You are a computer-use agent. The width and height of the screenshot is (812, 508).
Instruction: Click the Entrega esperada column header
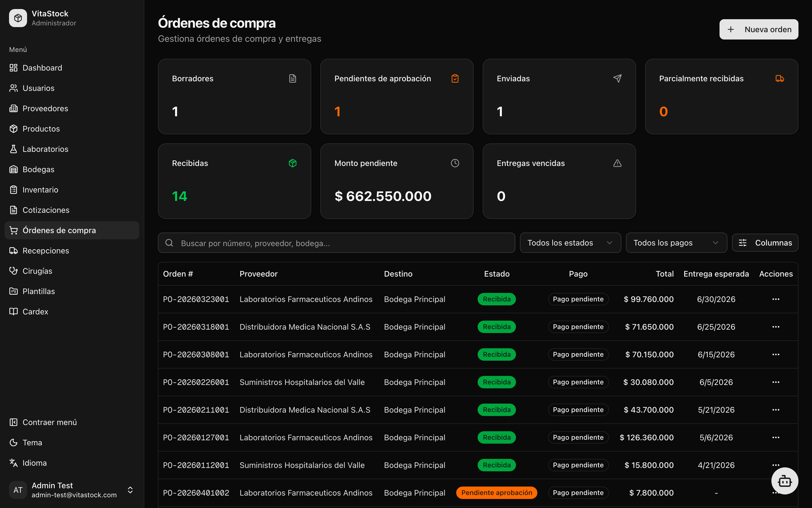(716, 274)
